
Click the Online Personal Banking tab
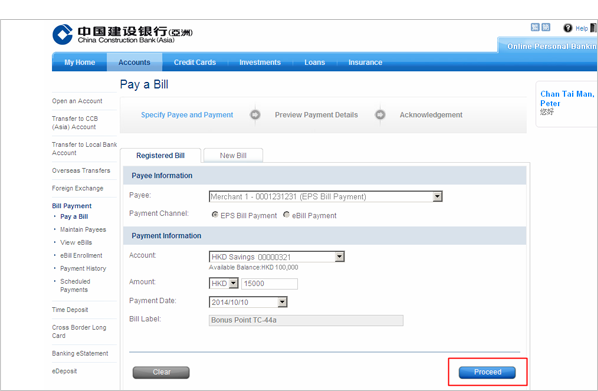tap(549, 46)
